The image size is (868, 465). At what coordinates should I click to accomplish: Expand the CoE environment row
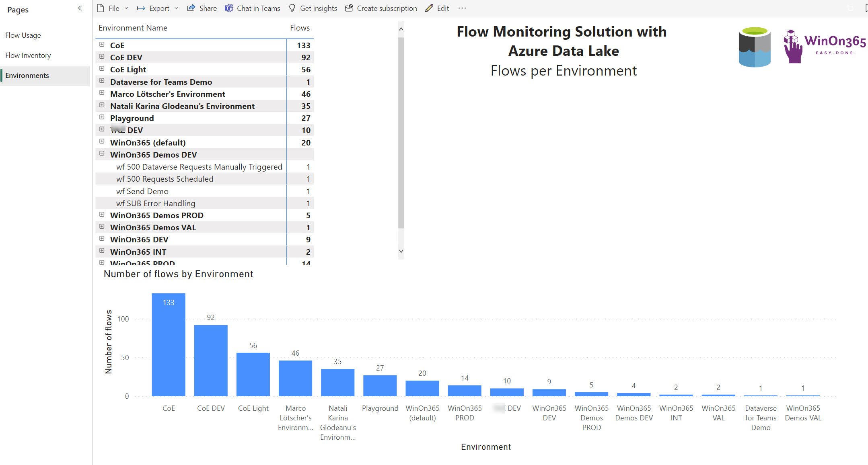[102, 44]
